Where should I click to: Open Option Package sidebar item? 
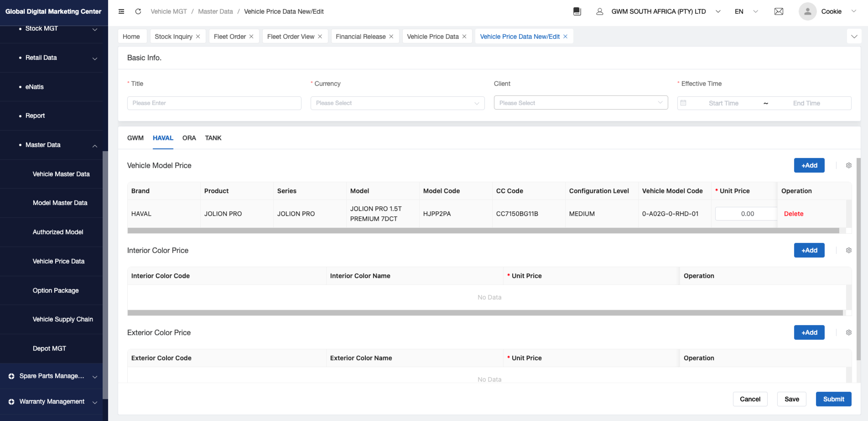click(56, 290)
